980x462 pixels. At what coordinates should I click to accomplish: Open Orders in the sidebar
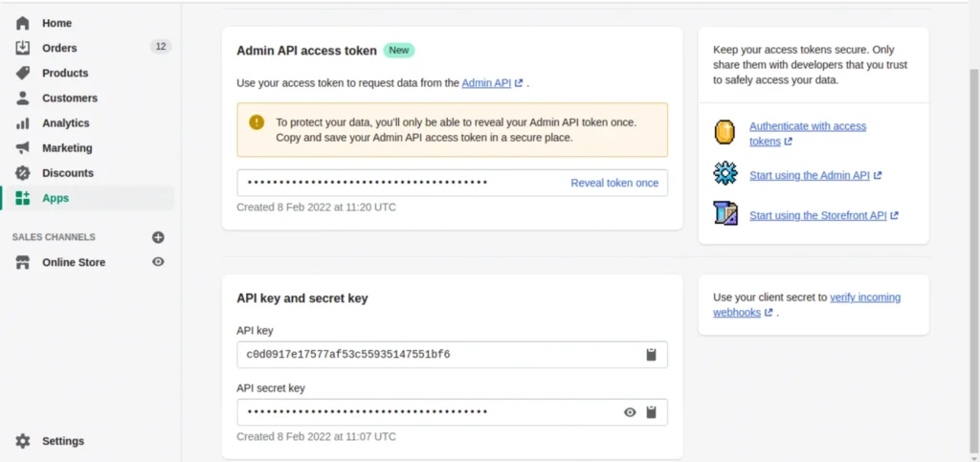coord(59,48)
